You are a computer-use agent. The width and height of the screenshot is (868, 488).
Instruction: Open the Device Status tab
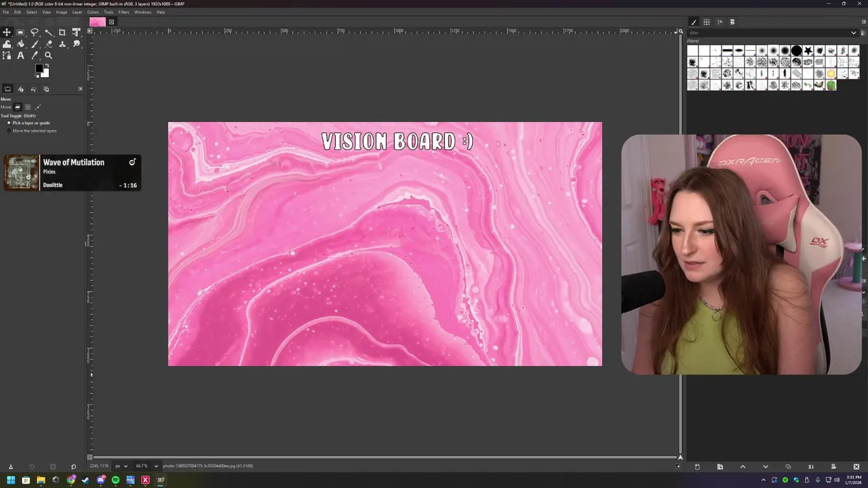click(x=20, y=89)
